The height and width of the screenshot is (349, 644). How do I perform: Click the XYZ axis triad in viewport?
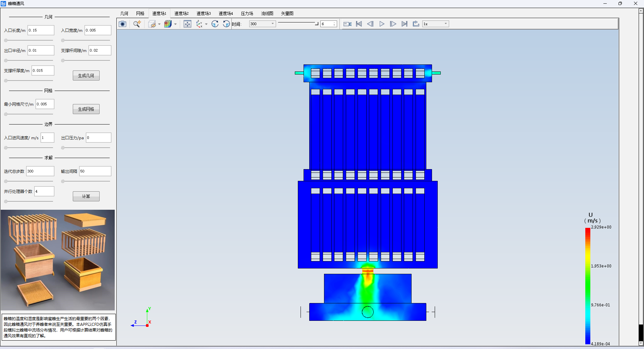click(141, 318)
